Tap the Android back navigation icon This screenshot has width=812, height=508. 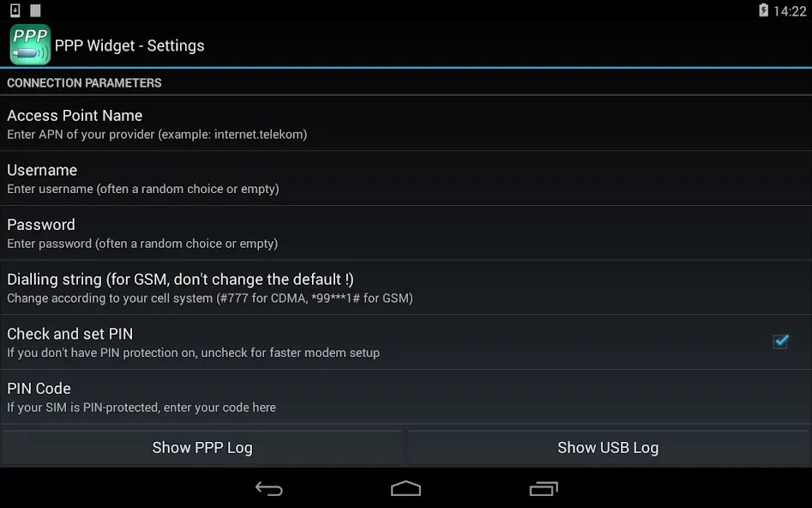268,489
